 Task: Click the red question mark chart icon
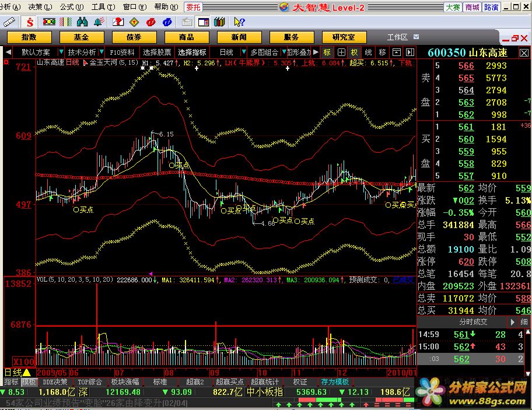pos(118,22)
